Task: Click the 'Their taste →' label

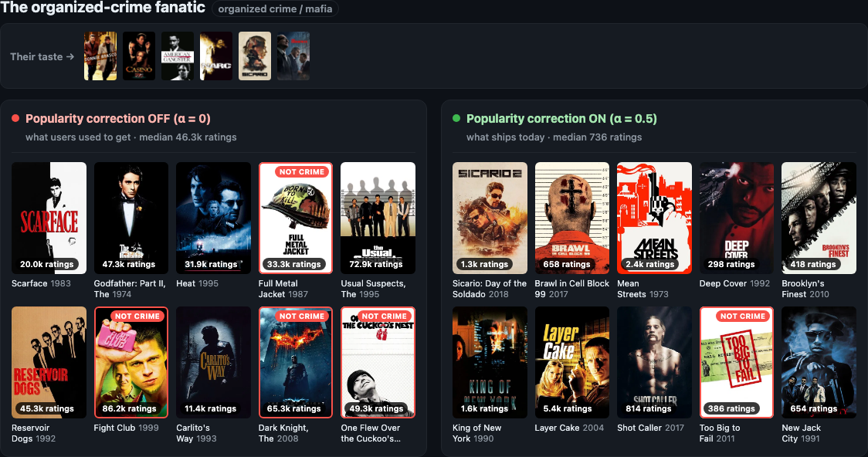Action: (42, 56)
